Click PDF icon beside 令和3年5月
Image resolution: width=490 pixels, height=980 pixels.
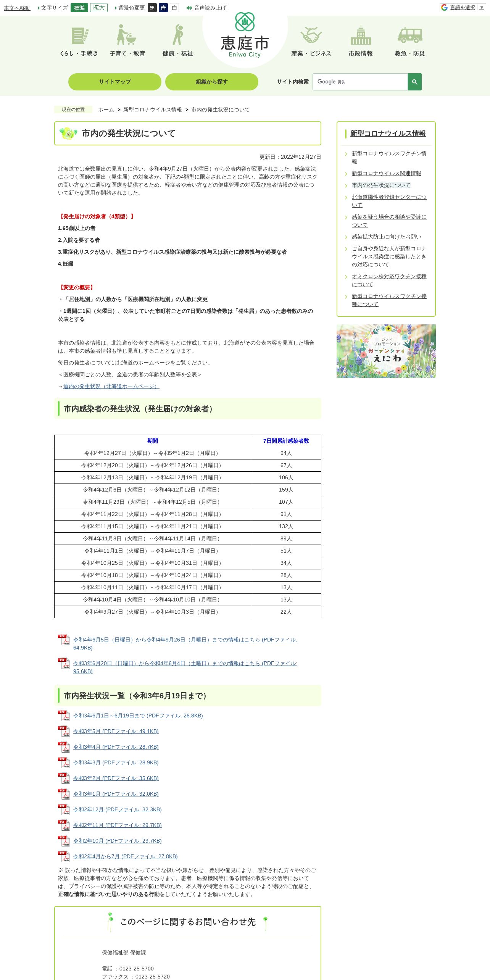click(x=64, y=732)
